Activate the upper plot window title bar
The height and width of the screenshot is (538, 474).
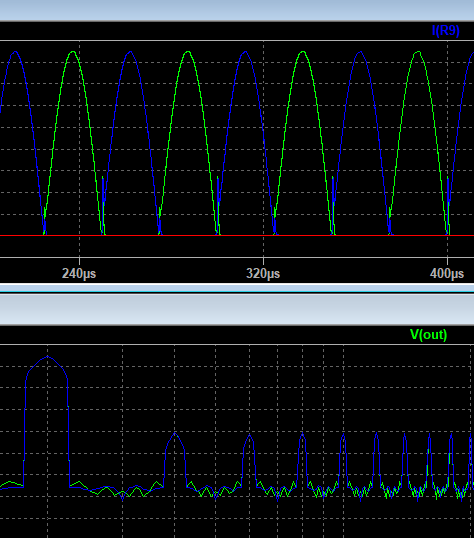tap(237, 10)
